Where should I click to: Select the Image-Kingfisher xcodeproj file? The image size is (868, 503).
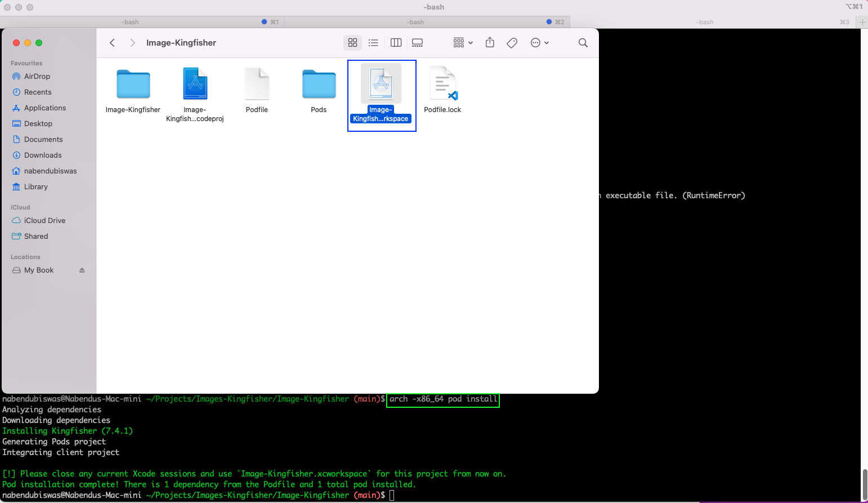coord(195,95)
